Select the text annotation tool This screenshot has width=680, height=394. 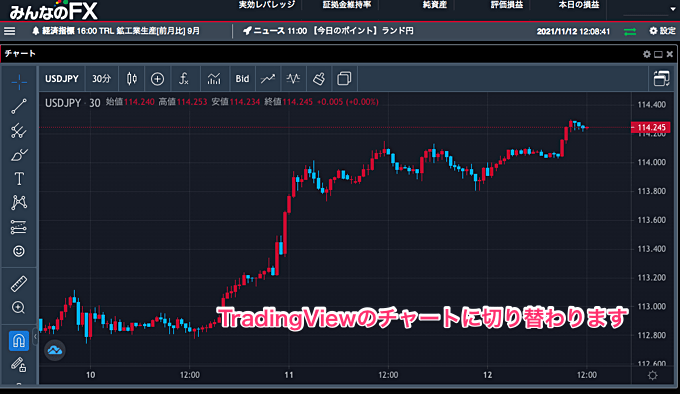pyautogui.click(x=19, y=179)
